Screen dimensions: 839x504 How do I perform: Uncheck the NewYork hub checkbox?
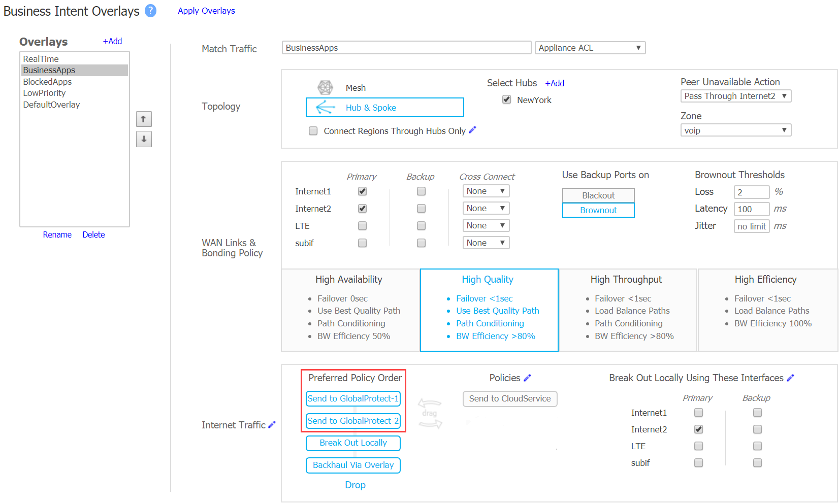click(506, 99)
